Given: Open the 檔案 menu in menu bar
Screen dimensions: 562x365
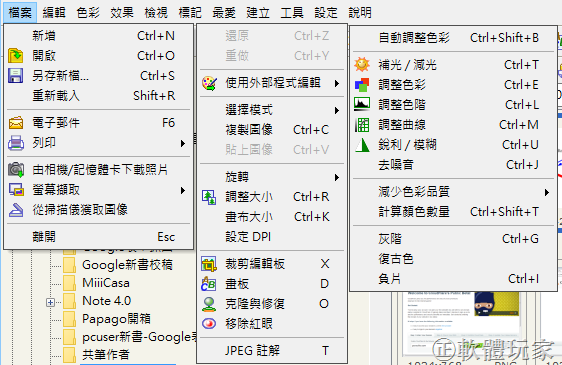Looking at the screenshot, I should pyautogui.click(x=20, y=13).
